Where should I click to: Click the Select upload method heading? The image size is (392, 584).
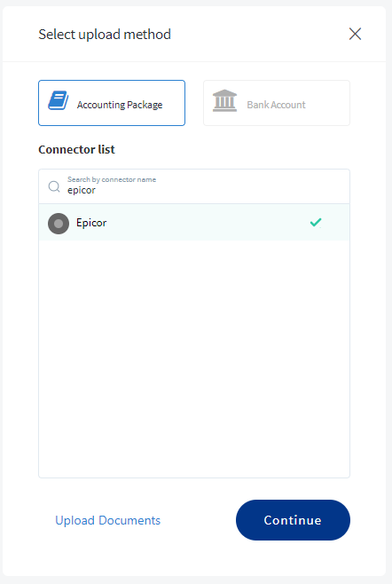(x=105, y=35)
